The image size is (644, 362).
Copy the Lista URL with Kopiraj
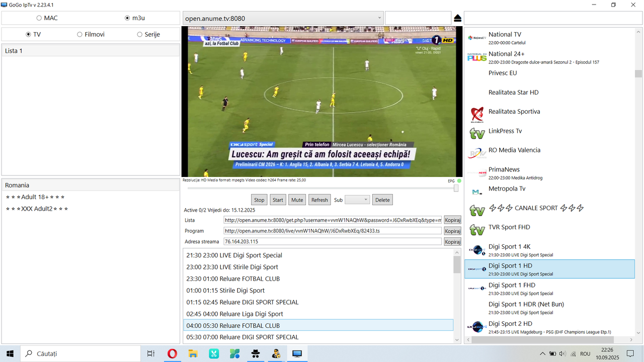452,220
